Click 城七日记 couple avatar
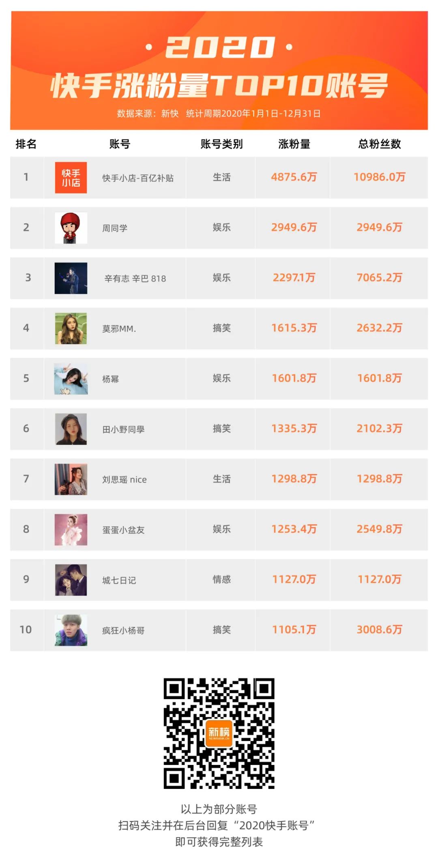Viewport: 438px width, 868px height. click(x=71, y=580)
